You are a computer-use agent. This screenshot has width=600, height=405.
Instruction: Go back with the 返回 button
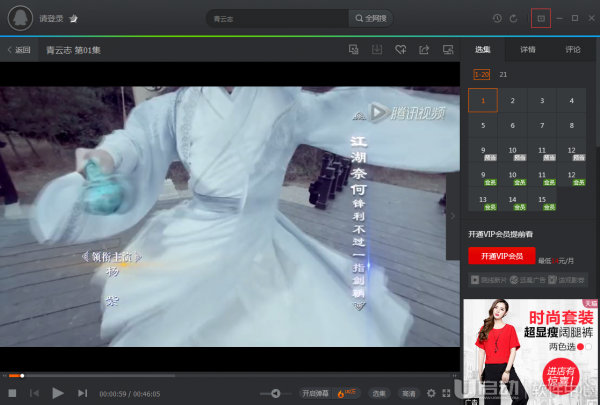[x=19, y=50]
